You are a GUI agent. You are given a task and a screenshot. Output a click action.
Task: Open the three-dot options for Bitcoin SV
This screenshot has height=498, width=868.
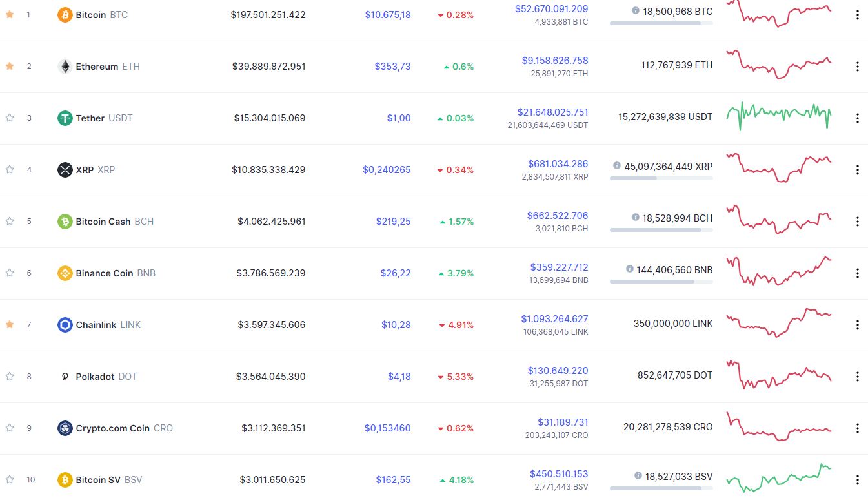point(857,479)
